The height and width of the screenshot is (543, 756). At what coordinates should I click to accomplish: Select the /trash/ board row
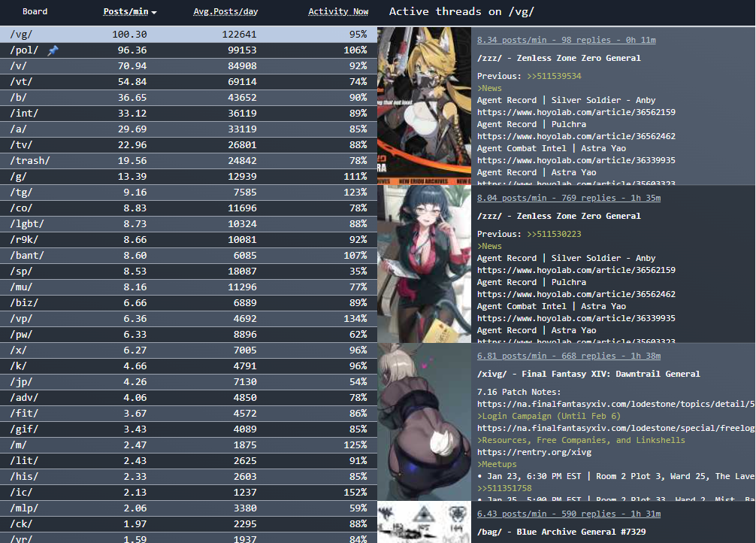pos(189,161)
